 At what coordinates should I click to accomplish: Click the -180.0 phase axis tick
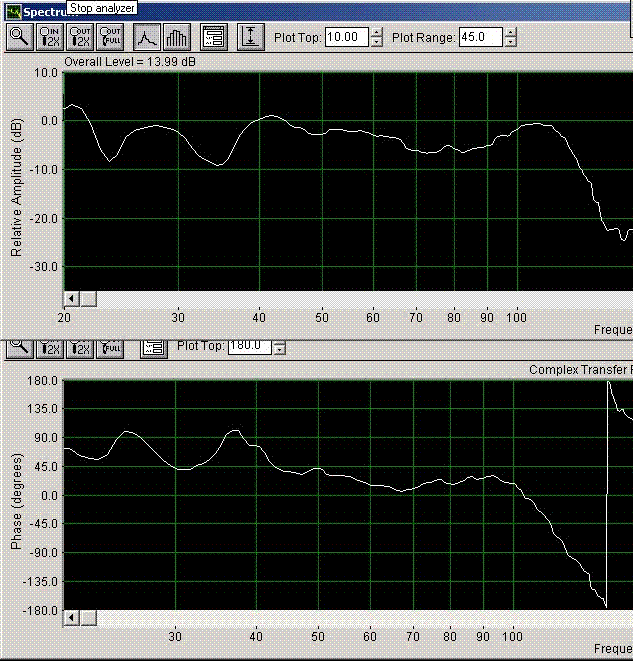(41, 611)
